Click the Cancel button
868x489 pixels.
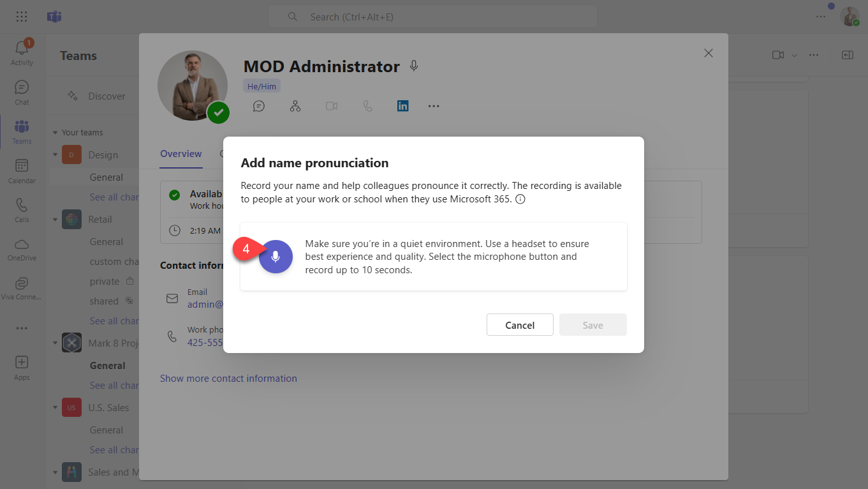coord(519,325)
